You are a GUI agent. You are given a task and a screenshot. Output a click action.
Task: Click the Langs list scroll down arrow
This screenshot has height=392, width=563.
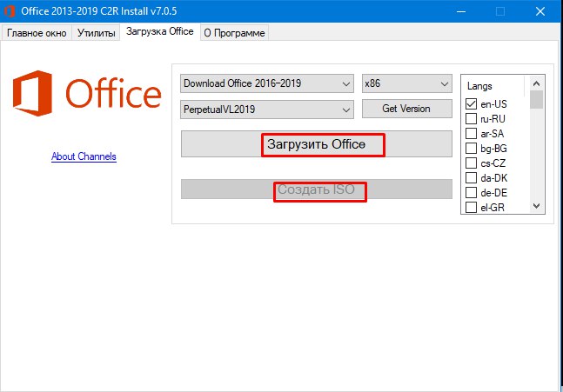point(536,206)
